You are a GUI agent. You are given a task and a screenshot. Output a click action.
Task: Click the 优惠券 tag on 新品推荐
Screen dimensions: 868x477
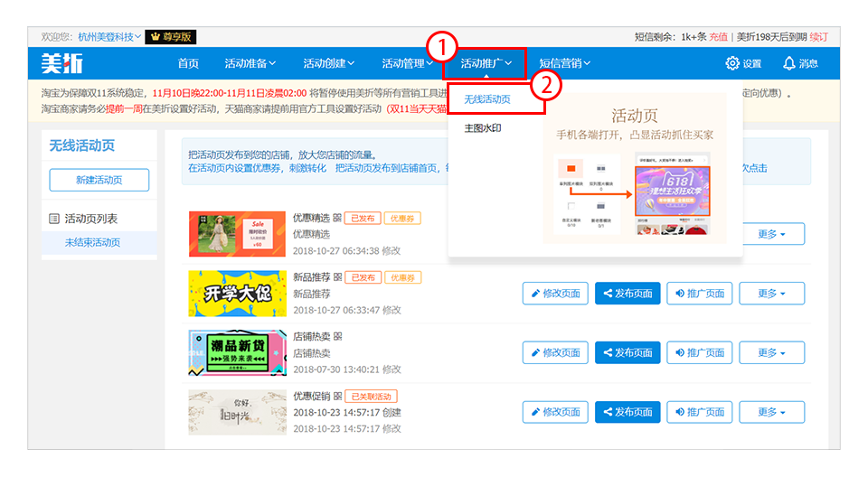(x=403, y=277)
